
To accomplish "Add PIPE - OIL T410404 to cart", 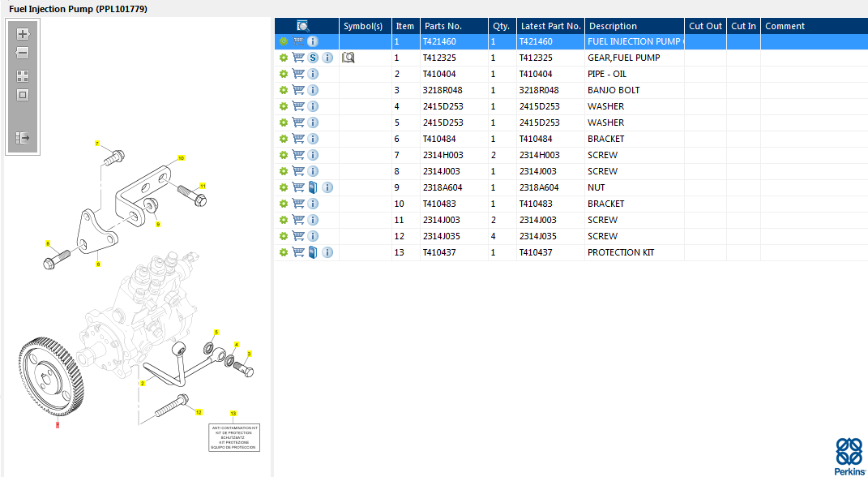I will (x=297, y=74).
